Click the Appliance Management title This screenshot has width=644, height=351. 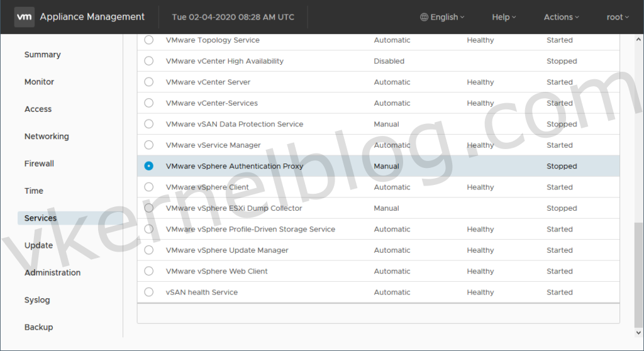pyautogui.click(x=92, y=17)
